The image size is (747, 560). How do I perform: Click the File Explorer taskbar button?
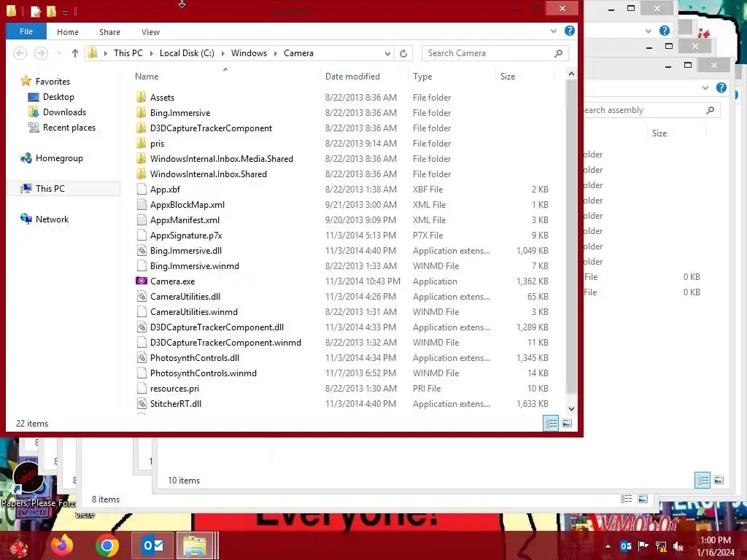click(x=196, y=545)
